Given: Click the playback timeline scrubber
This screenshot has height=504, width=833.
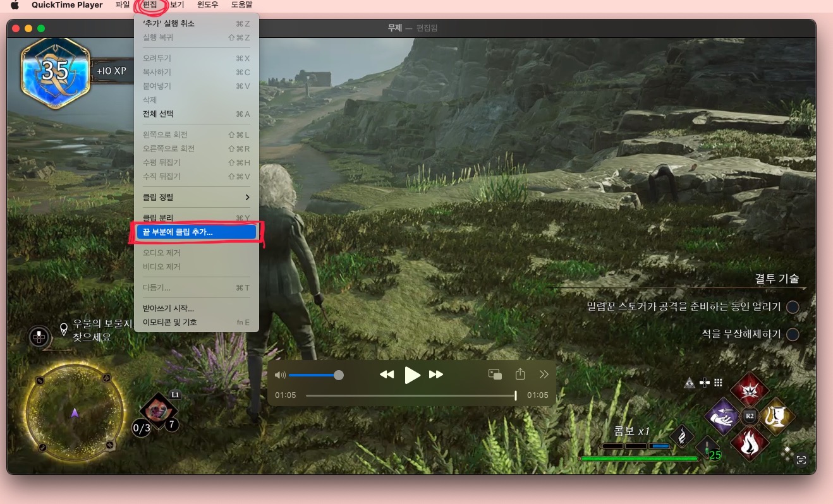Looking at the screenshot, I should [411, 395].
